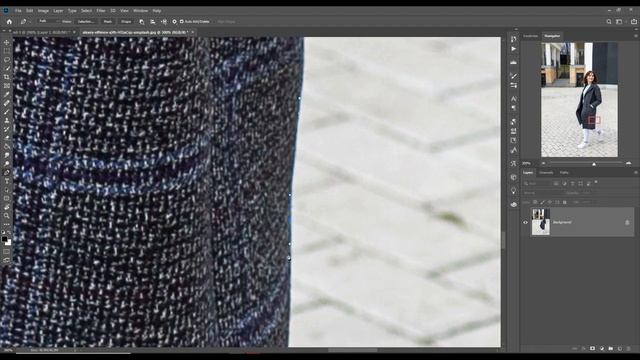Toggle lock transparent pixels
640x360 pixels.
tap(535, 202)
